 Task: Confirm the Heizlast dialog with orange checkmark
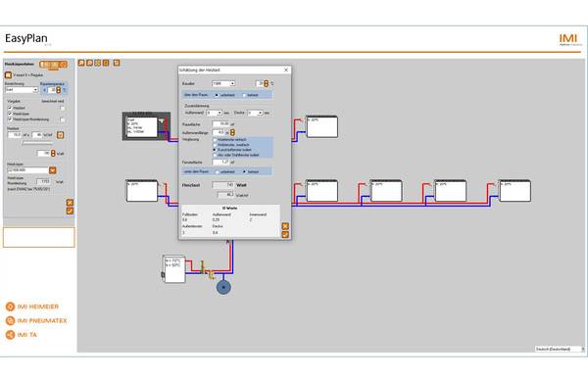pyautogui.click(x=285, y=234)
